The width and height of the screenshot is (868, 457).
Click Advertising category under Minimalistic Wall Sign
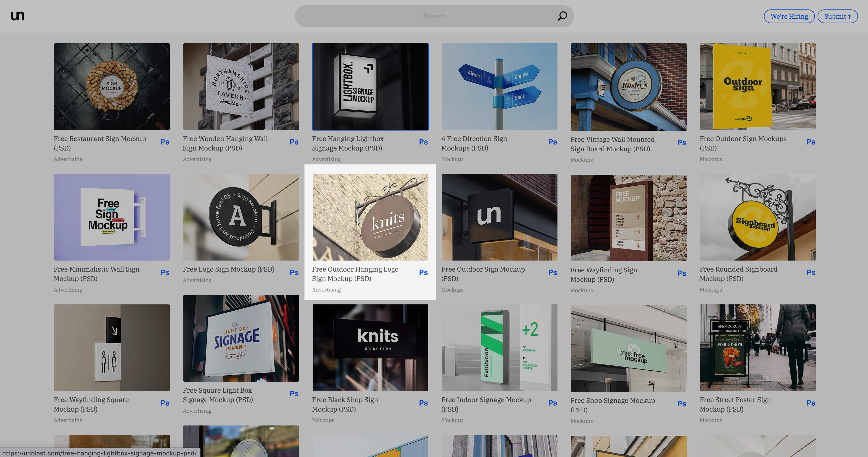click(68, 290)
